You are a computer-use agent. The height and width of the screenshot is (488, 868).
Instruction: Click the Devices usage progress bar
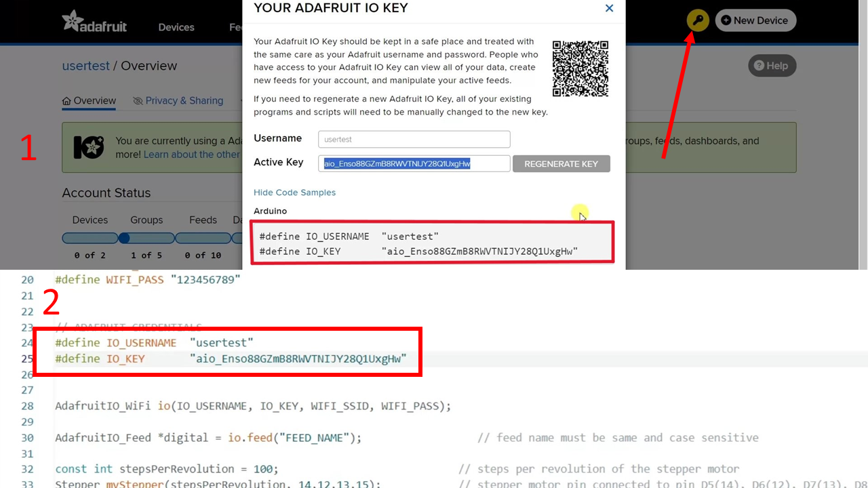90,238
